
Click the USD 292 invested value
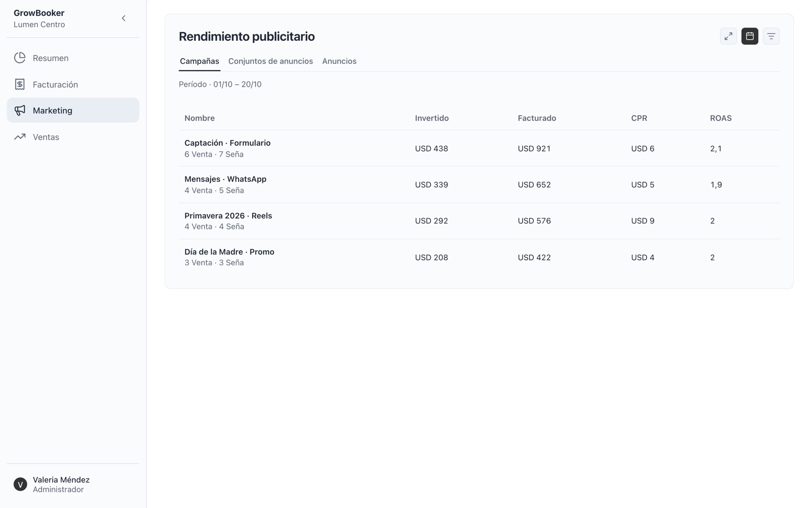tap(431, 221)
